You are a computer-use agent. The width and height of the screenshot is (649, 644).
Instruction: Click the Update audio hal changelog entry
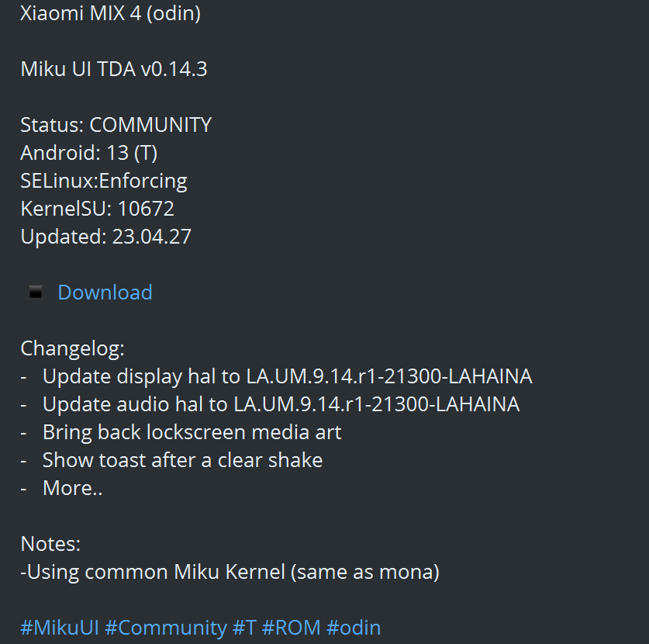tap(281, 404)
